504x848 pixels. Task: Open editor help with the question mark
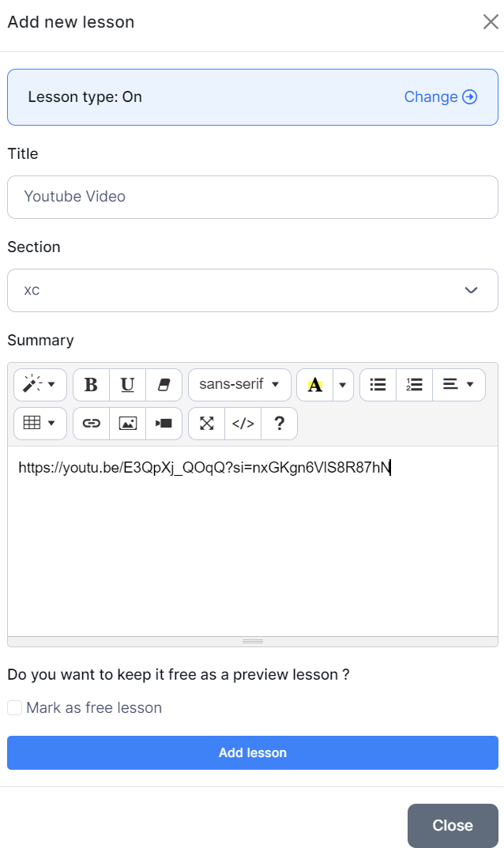coord(279,424)
